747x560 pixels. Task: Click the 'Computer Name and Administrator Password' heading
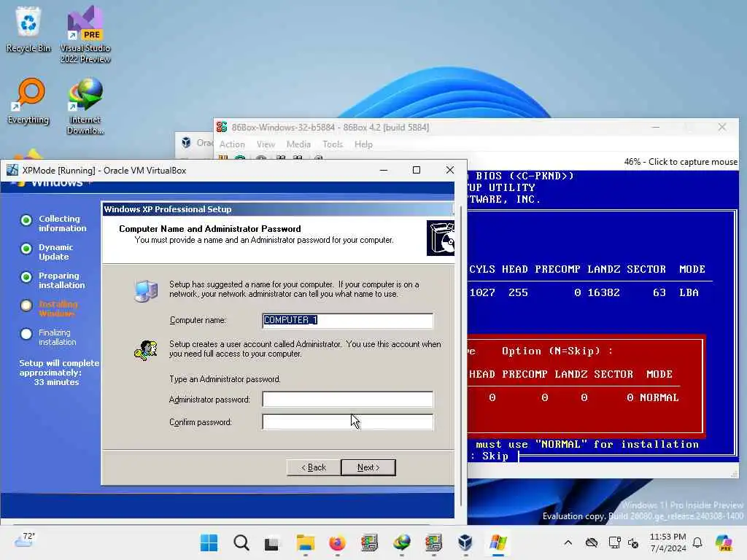point(210,228)
